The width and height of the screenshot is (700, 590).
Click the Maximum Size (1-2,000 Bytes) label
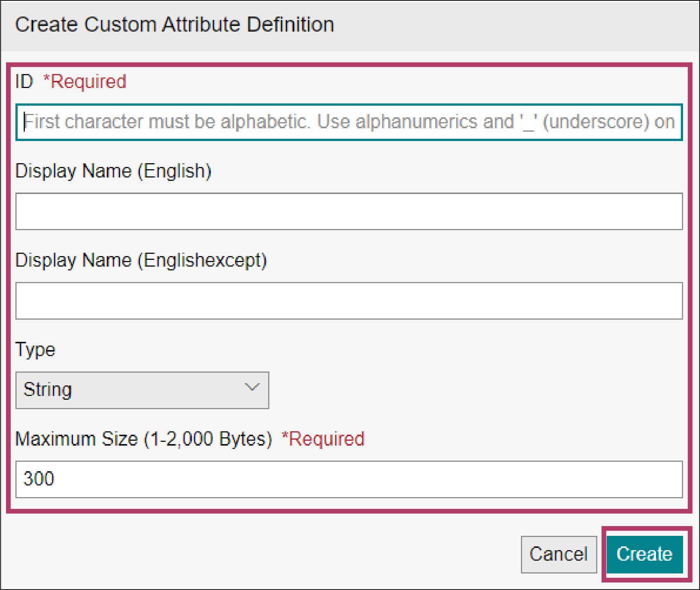(x=143, y=439)
